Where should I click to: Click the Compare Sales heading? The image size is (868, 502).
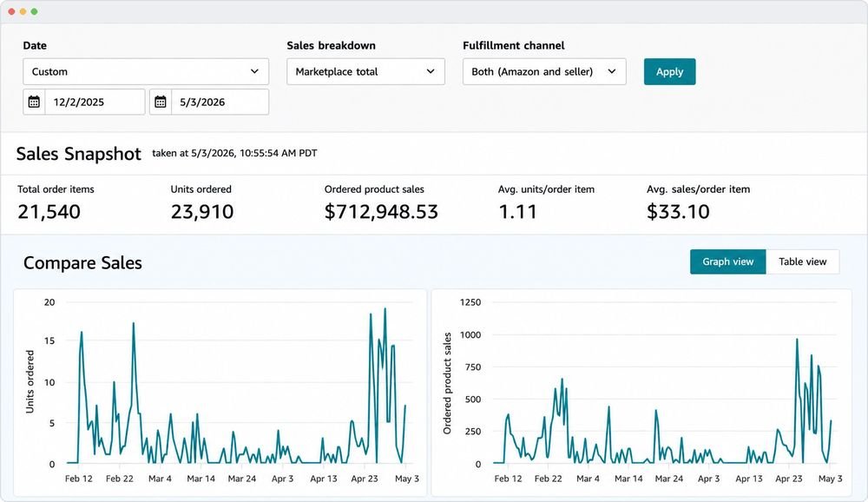[x=82, y=262]
